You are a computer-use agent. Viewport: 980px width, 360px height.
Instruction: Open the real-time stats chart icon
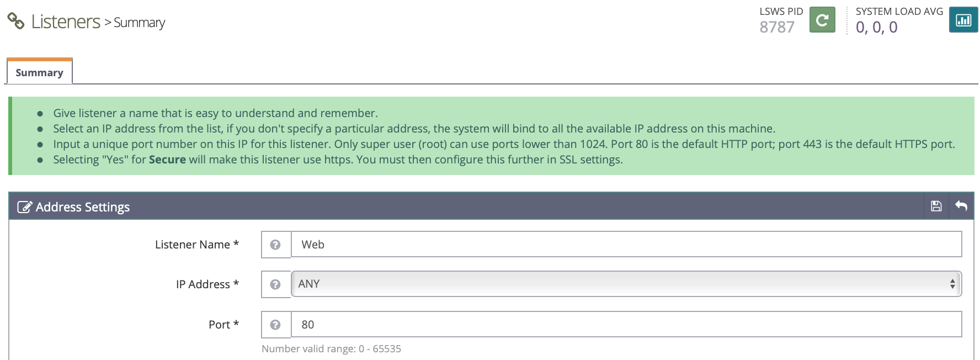[x=963, y=20]
